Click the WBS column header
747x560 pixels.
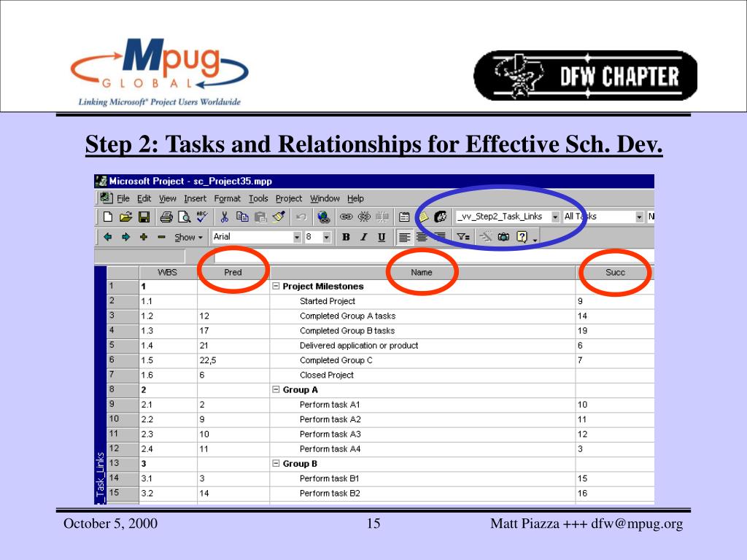pos(168,273)
